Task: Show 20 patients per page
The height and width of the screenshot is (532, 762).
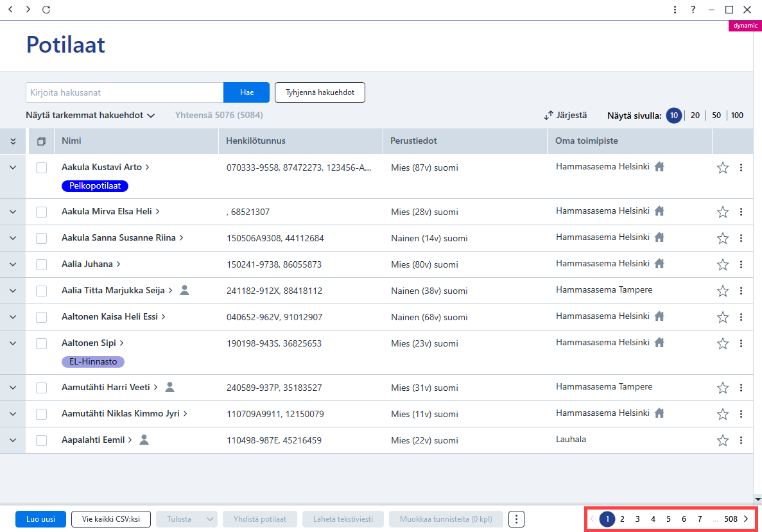Action: [695, 115]
